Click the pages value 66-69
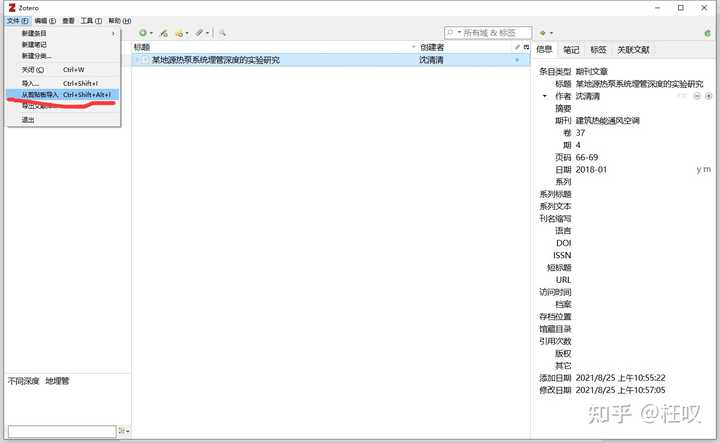Screen dimensions: 720x443 (x=587, y=157)
